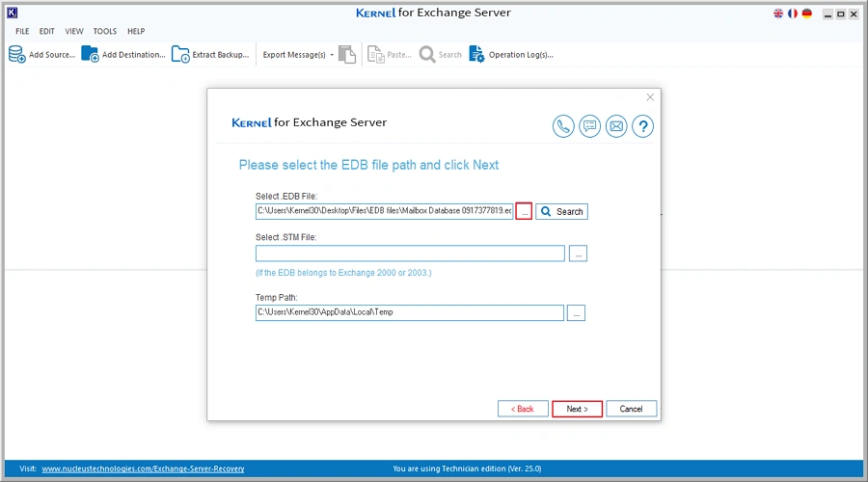Screen dimensions: 868x482
Task: Minimize the Kernel for Exchange Server window
Action: coord(827,13)
